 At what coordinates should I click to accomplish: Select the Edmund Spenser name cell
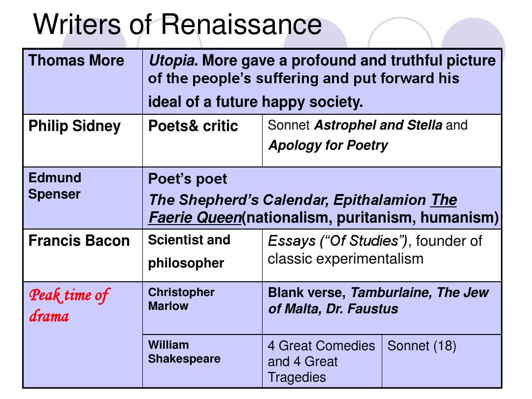pyautogui.click(x=83, y=198)
